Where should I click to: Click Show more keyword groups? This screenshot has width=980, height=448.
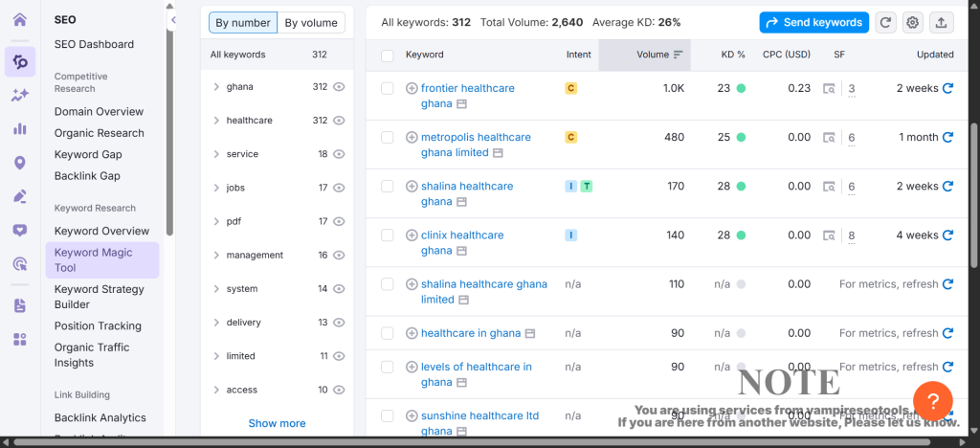click(277, 424)
